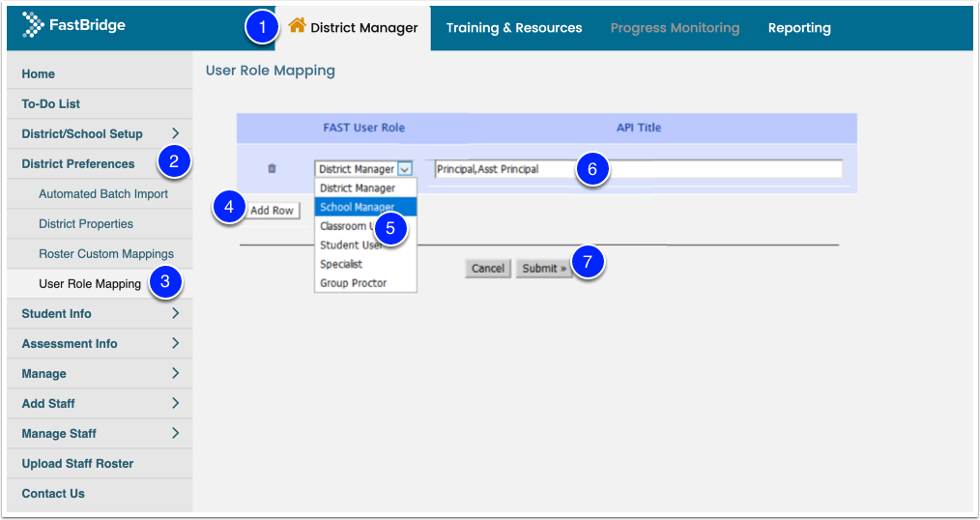The width and height of the screenshot is (980, 520).
Task: Expand the Manage Staff chevron
Action: pyautogui.click(x=176, y=433)
